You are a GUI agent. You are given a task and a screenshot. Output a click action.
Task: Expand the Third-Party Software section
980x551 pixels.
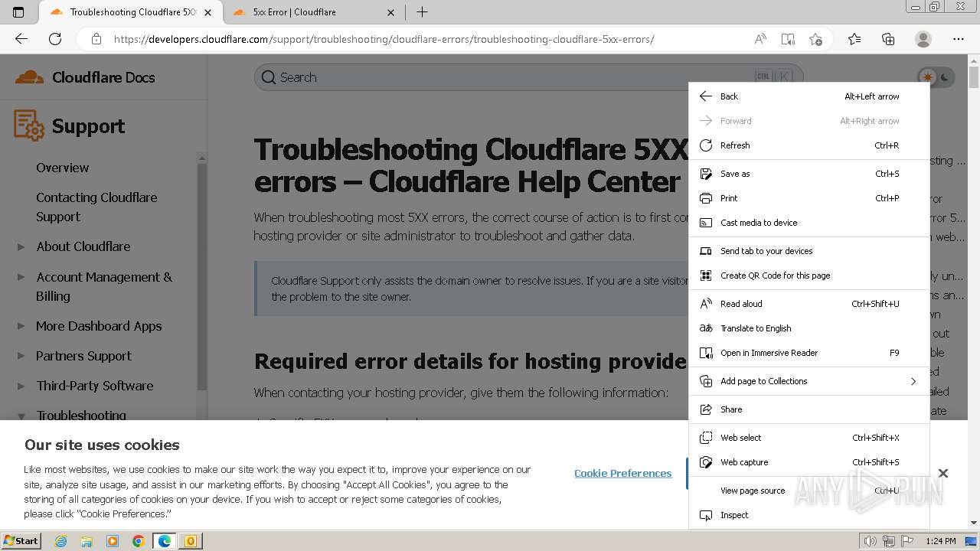[x=21, y=386]
